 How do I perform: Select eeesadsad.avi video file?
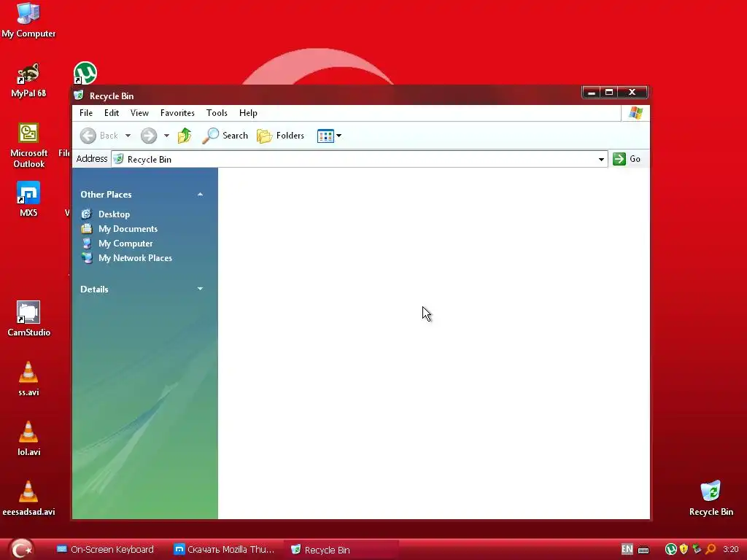[x=28, y=498]
